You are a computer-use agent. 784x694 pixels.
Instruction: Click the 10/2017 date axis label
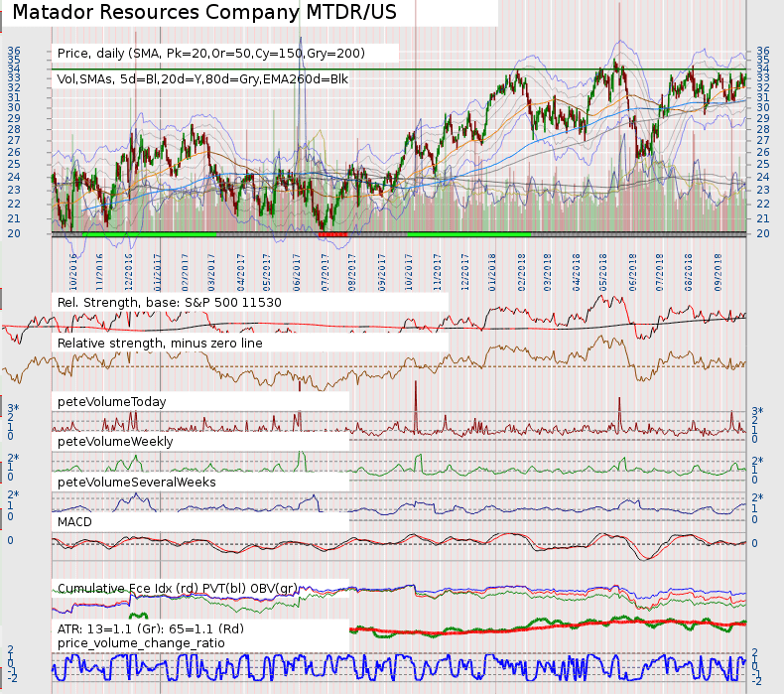click(409, 272)
